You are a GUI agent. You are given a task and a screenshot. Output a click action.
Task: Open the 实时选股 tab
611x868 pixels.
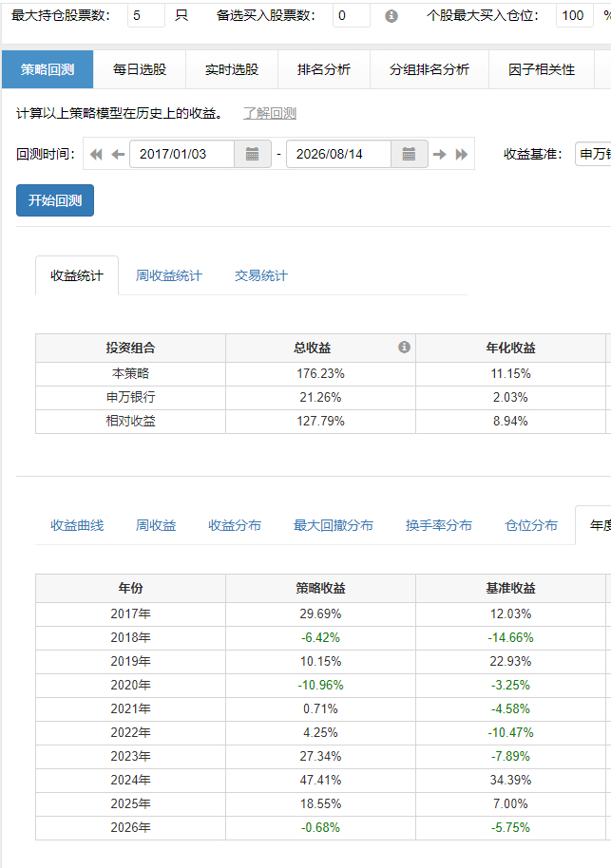point(232,69)
